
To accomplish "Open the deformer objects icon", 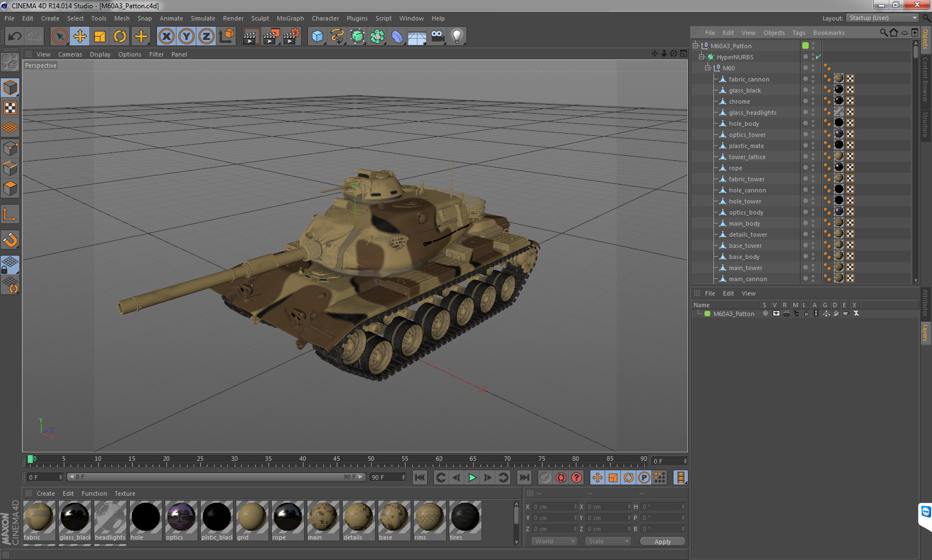I will 397,37.
